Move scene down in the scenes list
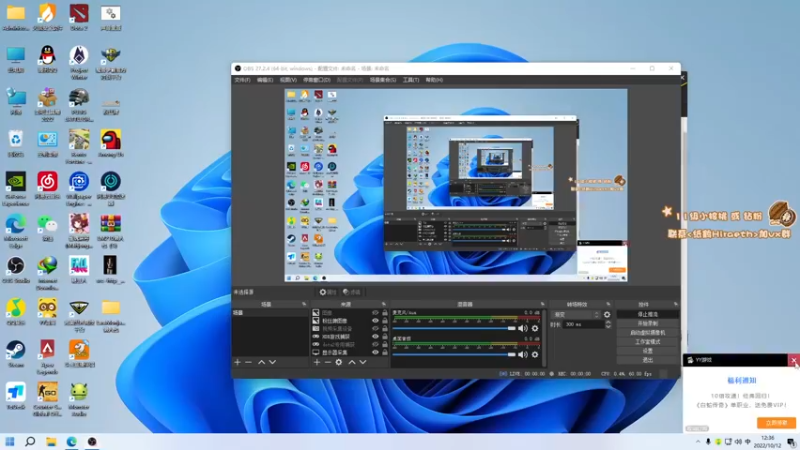This screenshot has height=450, width=800. coord(272,362)
